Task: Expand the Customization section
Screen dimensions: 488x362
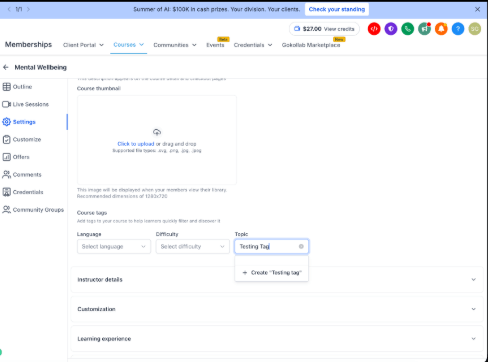Action: [x=277, y=309]
